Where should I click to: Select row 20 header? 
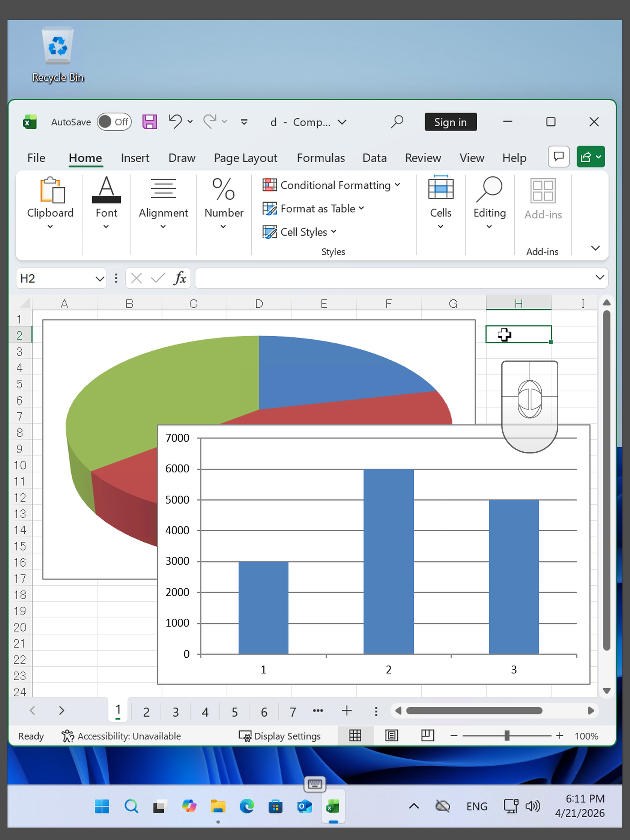click(x=20, y=627)
